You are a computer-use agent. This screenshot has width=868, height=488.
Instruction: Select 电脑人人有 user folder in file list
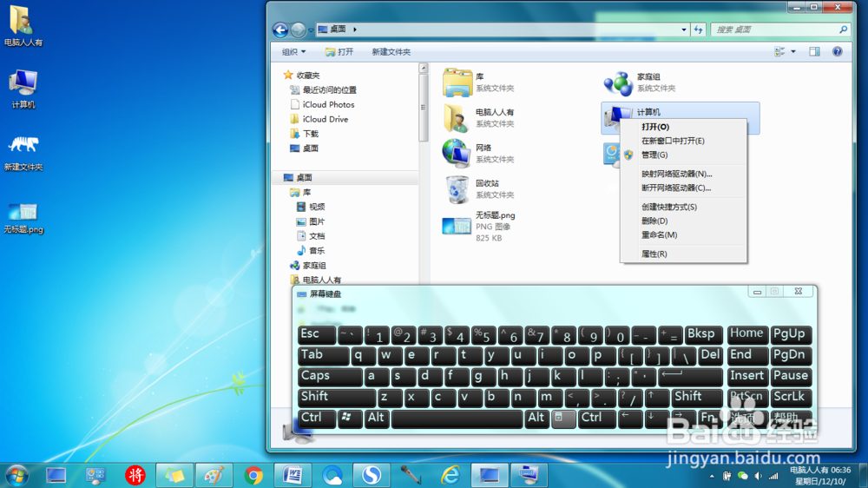click(457, 117)
